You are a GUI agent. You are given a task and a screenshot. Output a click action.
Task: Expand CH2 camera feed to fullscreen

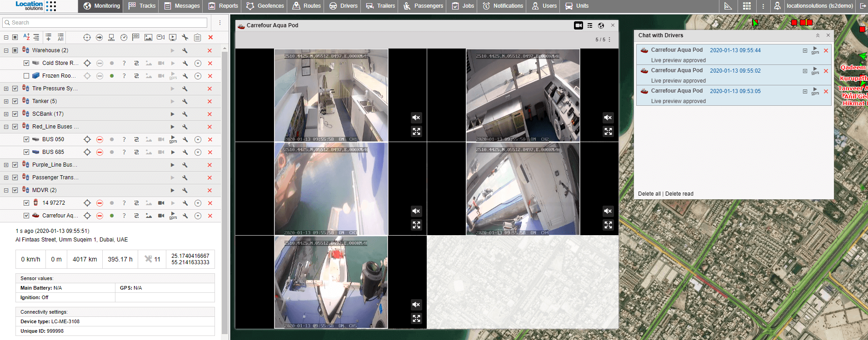click(608, 132)
